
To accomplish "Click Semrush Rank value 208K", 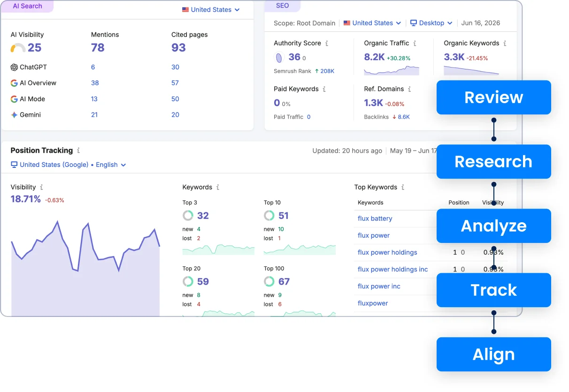I will [x=328, y=71].
